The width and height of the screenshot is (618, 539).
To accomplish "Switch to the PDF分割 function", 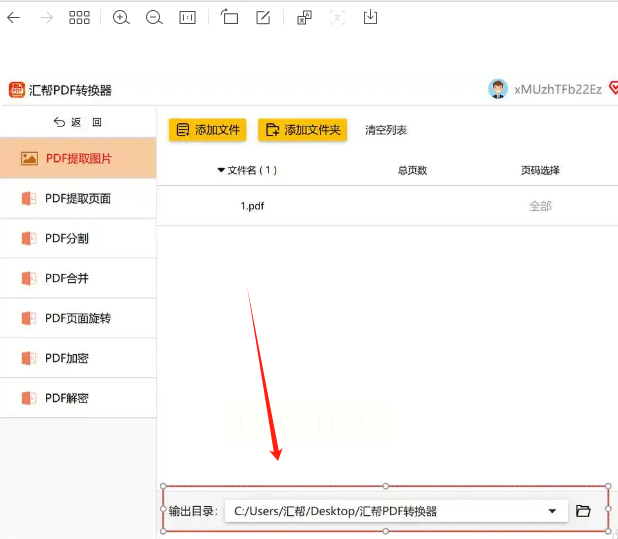I will (78, 238).
